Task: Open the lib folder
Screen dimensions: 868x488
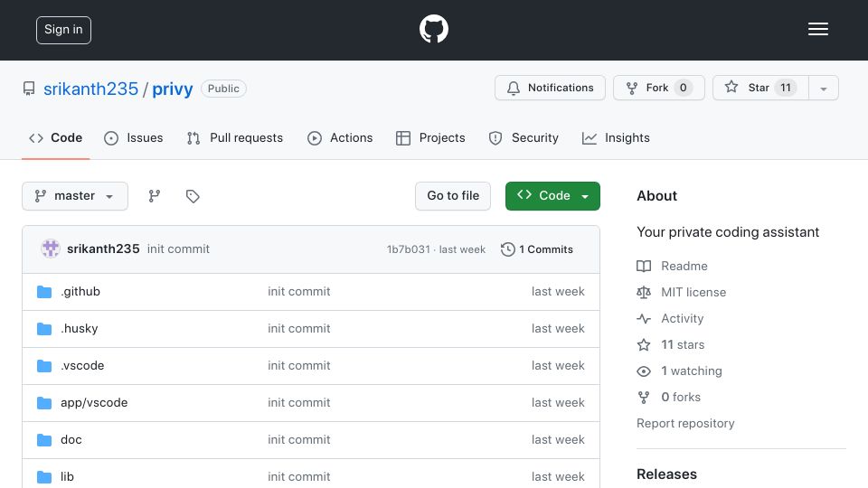Action: [x=67, y=477]
